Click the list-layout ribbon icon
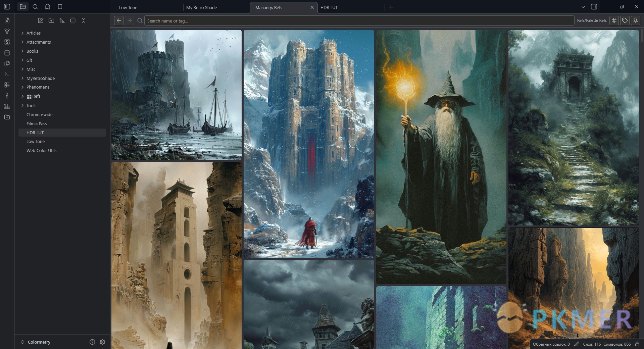The width and height of the screenshot is (644, 349). coord(7,85)
